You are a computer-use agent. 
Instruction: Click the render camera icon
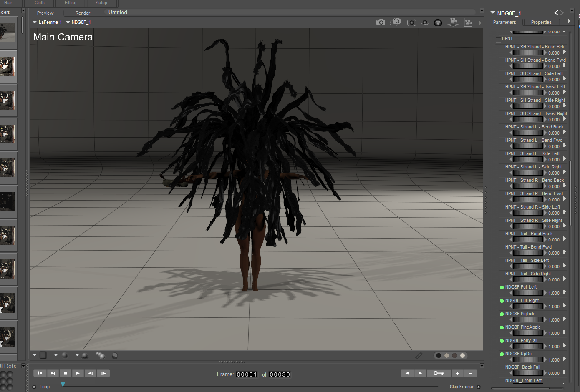point(381,23)
